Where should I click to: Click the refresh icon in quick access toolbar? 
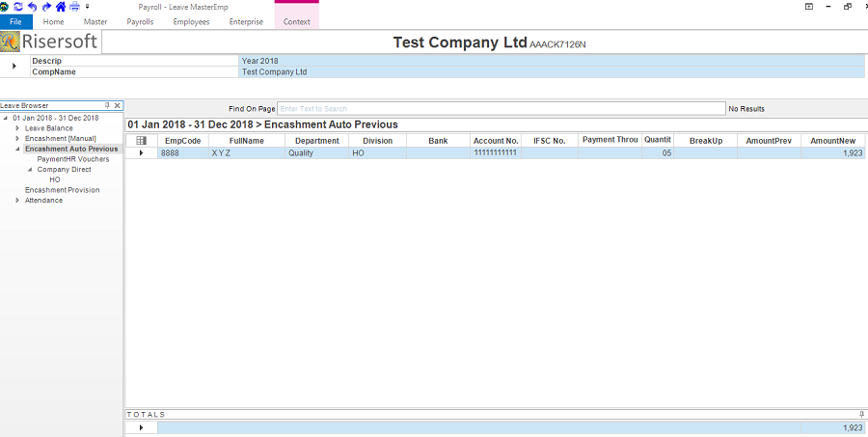point(18,7)
